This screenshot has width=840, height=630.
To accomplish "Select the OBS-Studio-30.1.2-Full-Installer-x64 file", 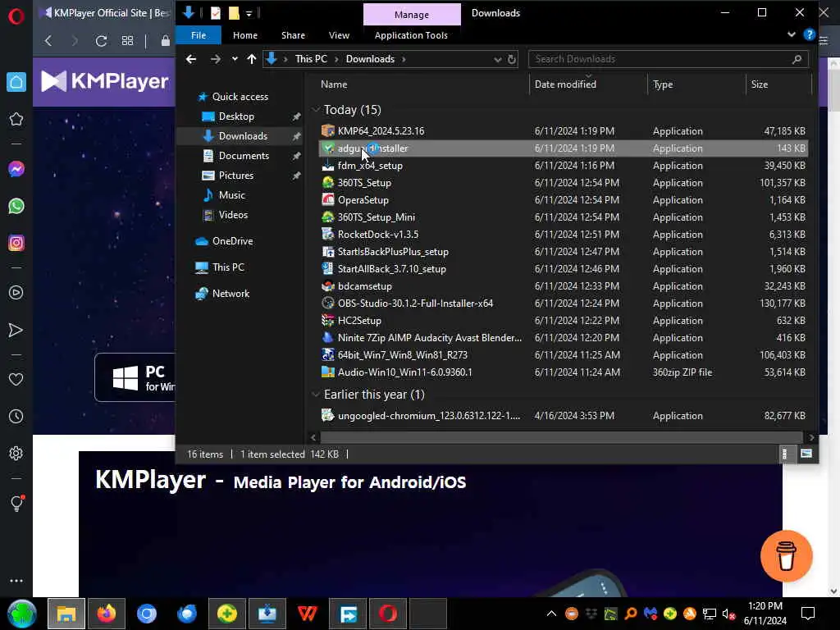I will point(563,304).
